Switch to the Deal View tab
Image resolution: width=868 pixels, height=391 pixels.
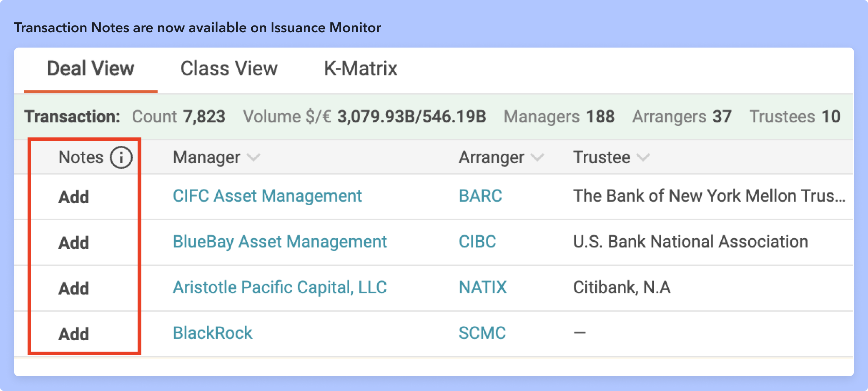click(x=91, y=69)
